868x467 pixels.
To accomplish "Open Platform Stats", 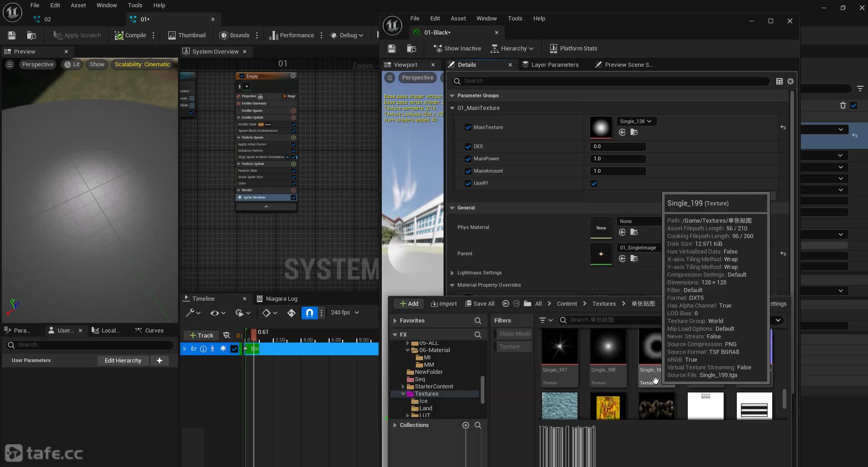I will 573,49.
